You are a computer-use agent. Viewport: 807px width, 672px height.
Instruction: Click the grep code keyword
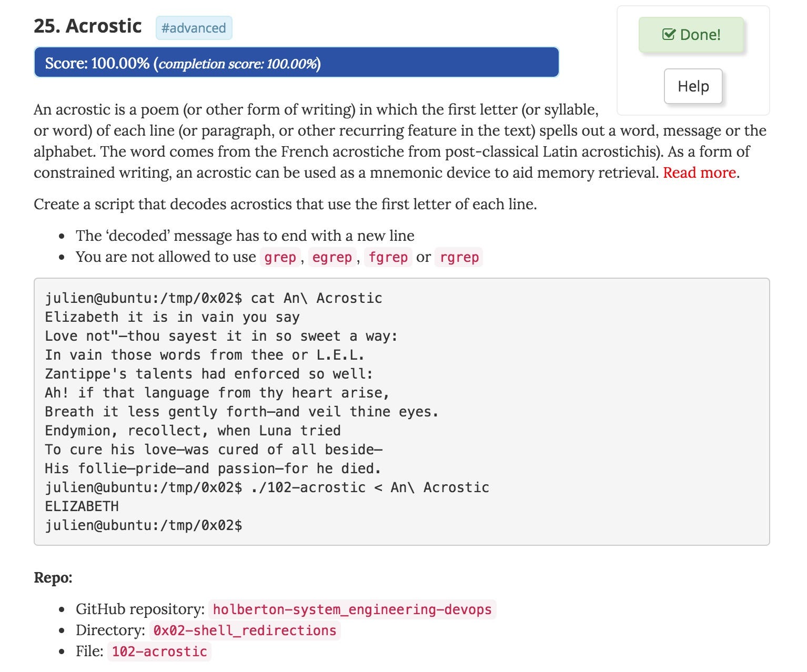pyautogui.click(x=280, y=257)
